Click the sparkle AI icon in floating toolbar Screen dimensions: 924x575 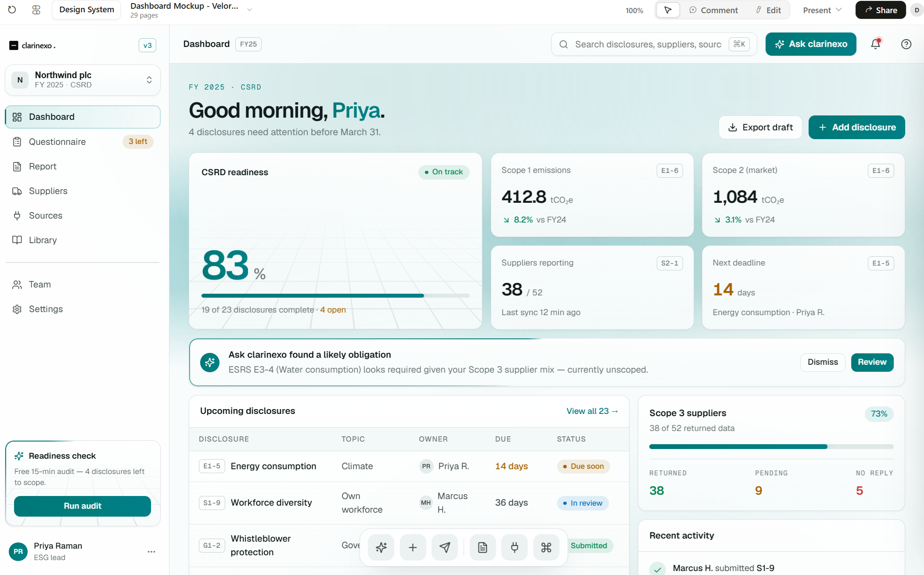[x=381, y=547]
